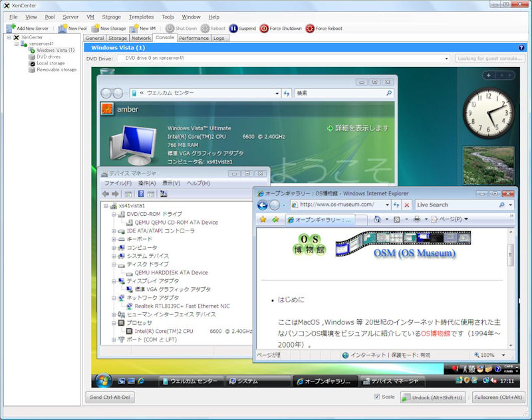Click the IE Add to Favorites icon

(275, 219)
